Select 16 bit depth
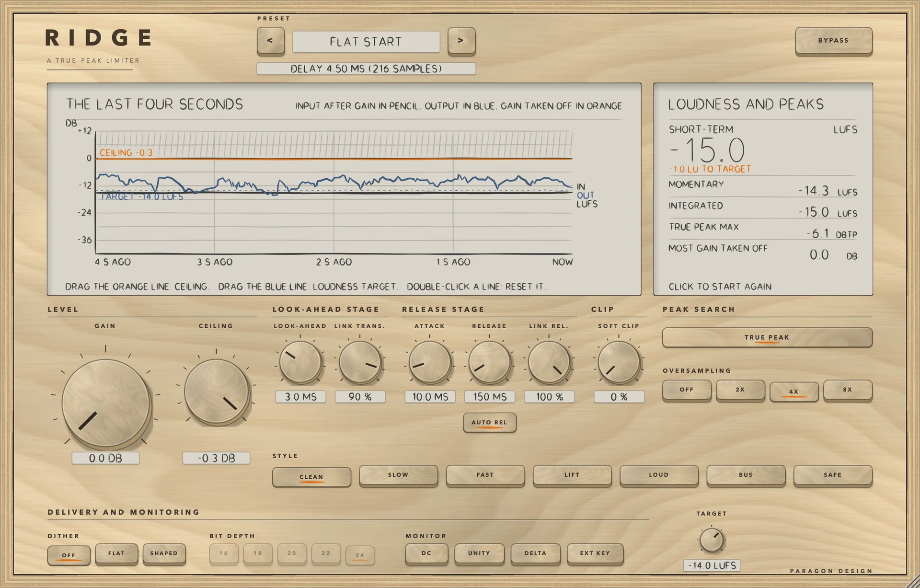This screenshot has height=588, width=920. (x=224, y=553)
